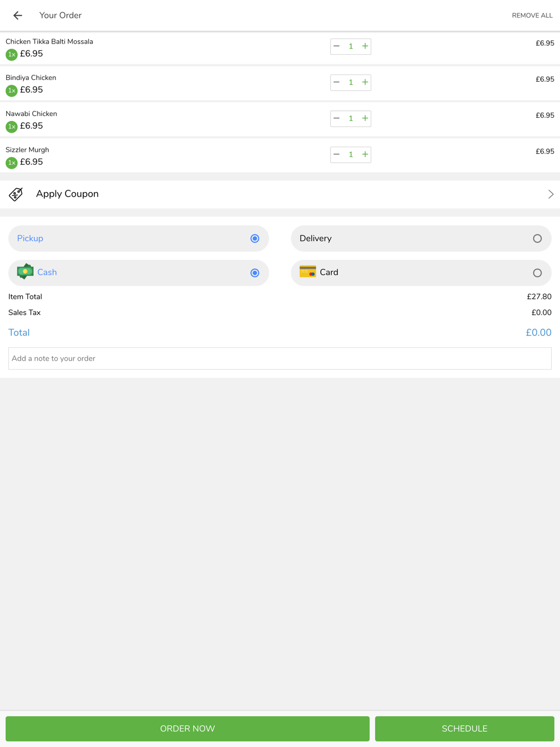Choose Card payment radio button

coord(537,273)
